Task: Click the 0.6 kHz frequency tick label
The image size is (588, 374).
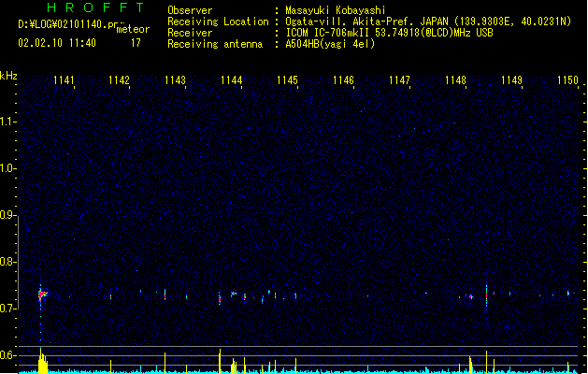Action: click(x=7, y=355)
